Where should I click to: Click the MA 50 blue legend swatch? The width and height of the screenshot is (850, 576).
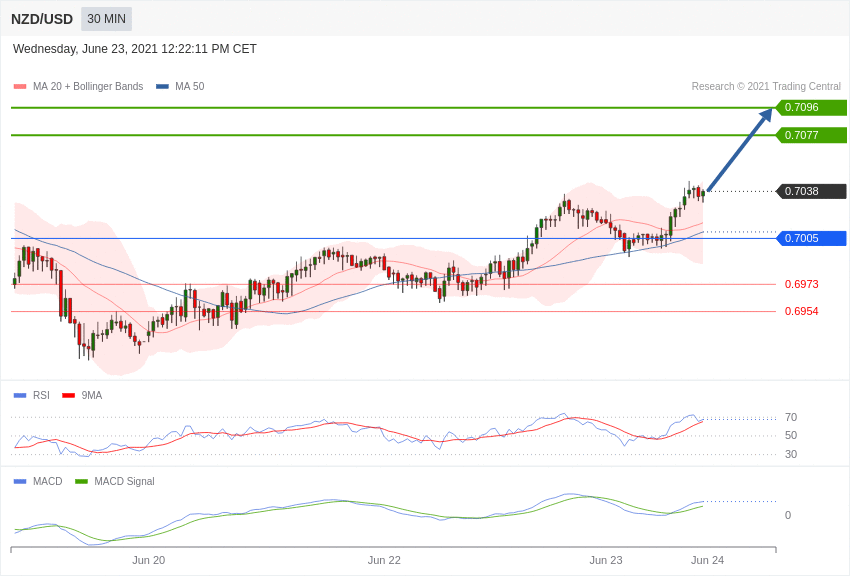tap(162, 87)
